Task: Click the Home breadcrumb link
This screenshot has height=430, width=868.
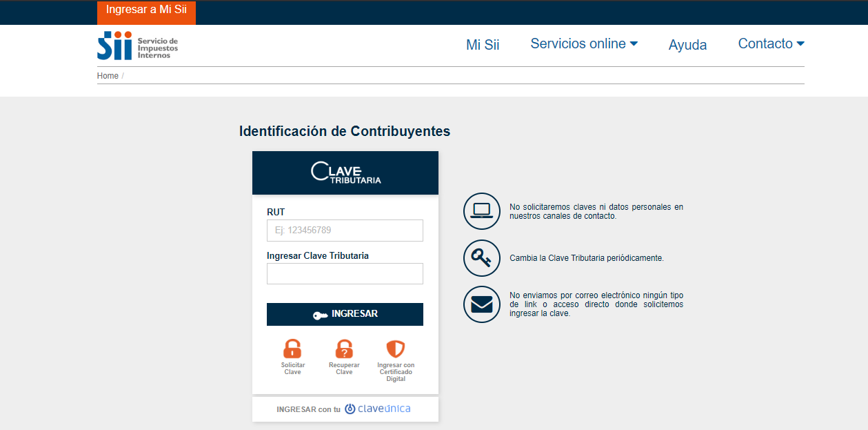Action: click(108, 76)
